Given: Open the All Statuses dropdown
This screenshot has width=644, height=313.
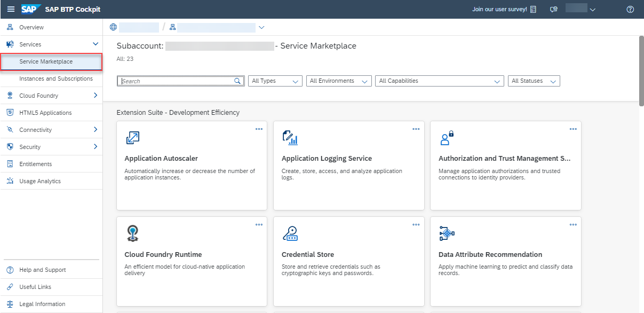Looking at the screenshot, I should (534, 81).
